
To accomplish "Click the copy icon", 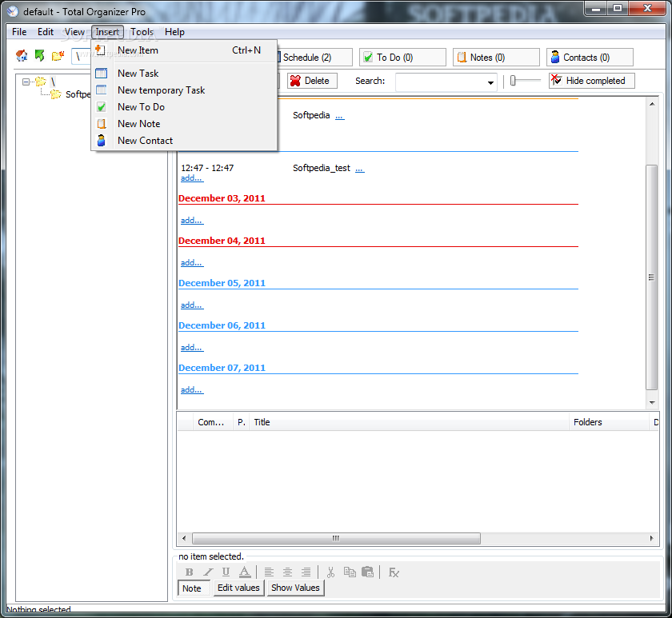I will tap(350, 572).
